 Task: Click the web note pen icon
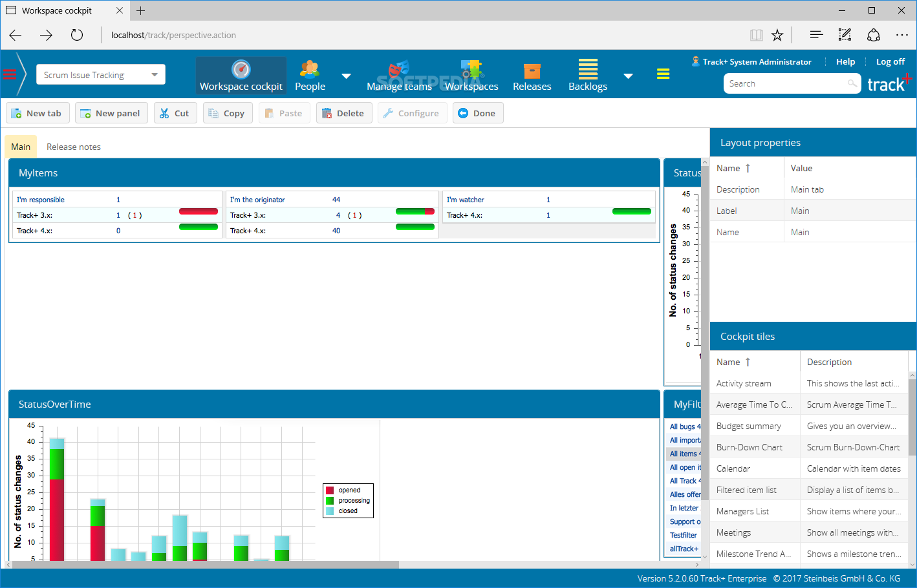pyautogui.click(x=845, y=35)
